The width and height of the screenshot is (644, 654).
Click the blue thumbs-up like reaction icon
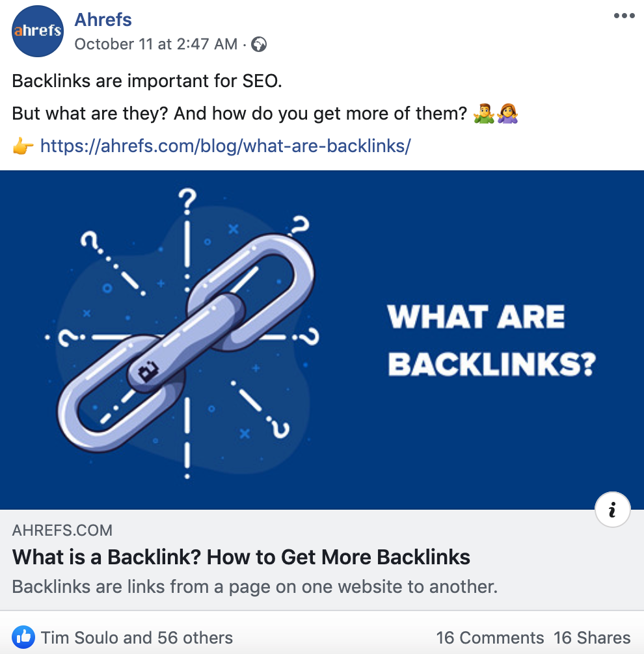(x=23, y=637)
